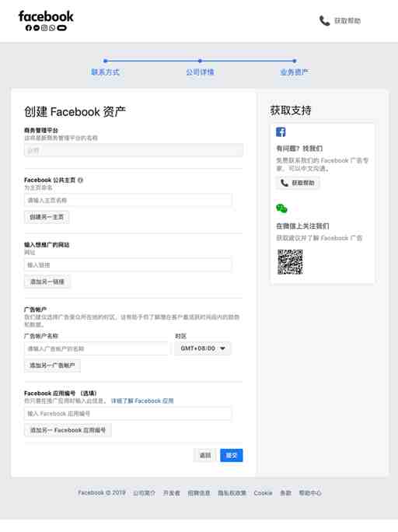This screenshot has height=532, width=398.
Task: Click the 创建另一主页 button
Action: coord(47,217)
